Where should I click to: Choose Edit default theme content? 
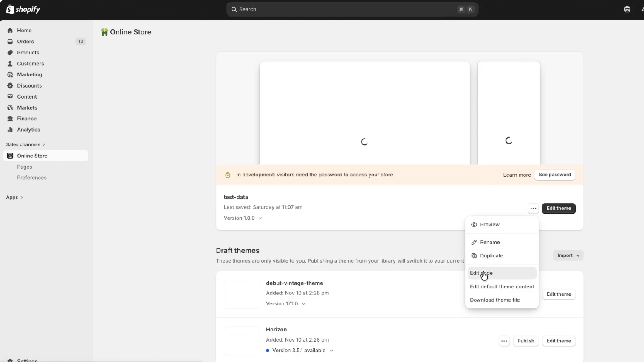click(x=502, y=287)
